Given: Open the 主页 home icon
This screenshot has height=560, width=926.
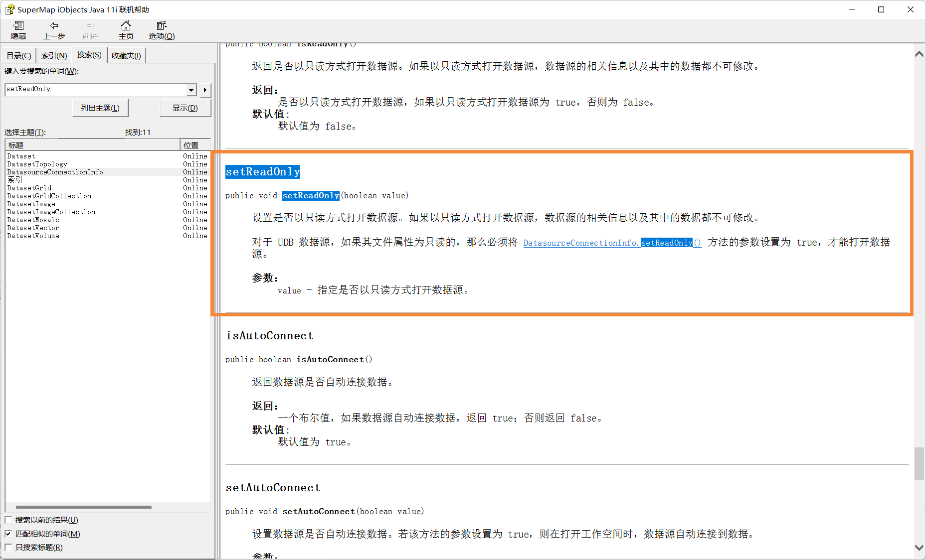Looking at the screenshot, I should [x=126, y=30].
